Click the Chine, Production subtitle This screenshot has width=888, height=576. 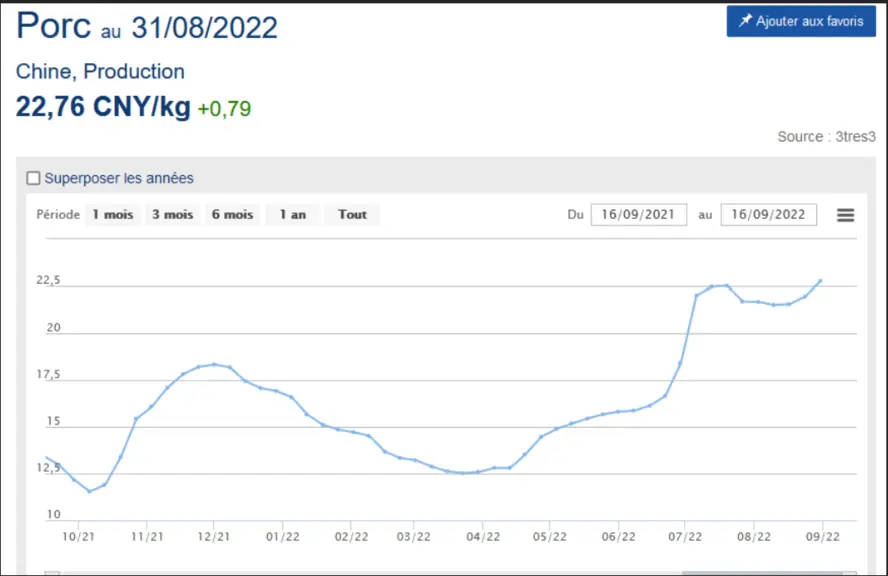100,71
